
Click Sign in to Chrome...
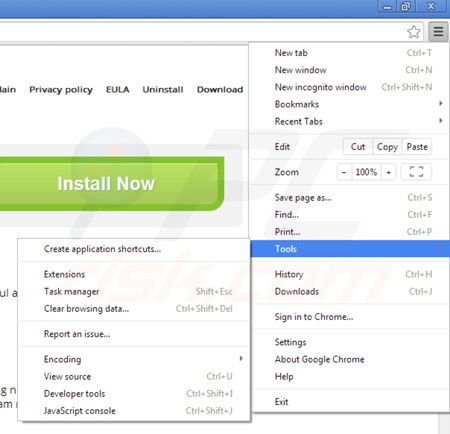coord(349,317)
